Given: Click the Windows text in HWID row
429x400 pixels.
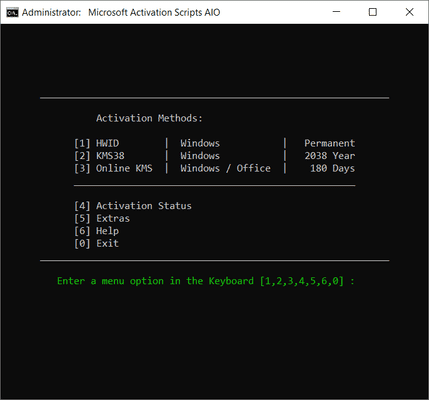Looking at the screenshot, I should pos(200,143).
